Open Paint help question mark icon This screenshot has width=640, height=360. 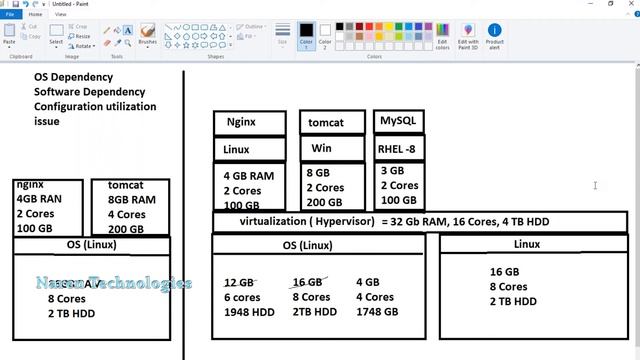click(637, 14)
